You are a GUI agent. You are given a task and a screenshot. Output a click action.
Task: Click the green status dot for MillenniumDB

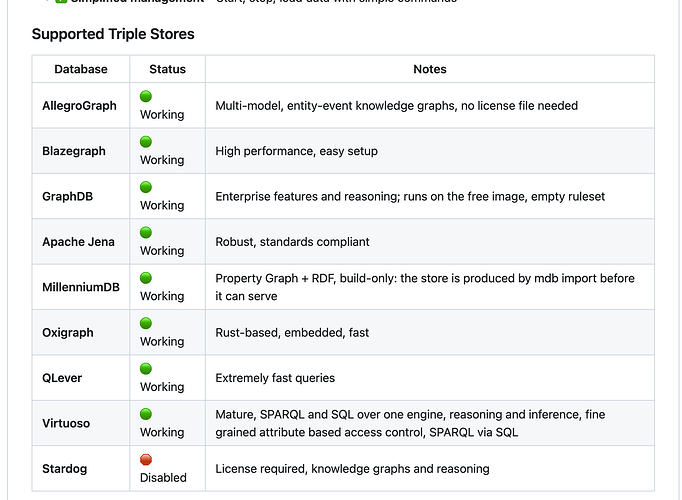point(146,278)
